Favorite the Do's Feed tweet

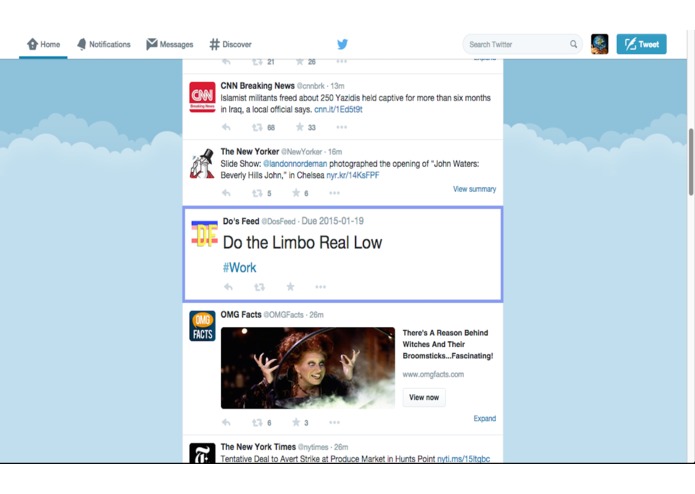290,287
